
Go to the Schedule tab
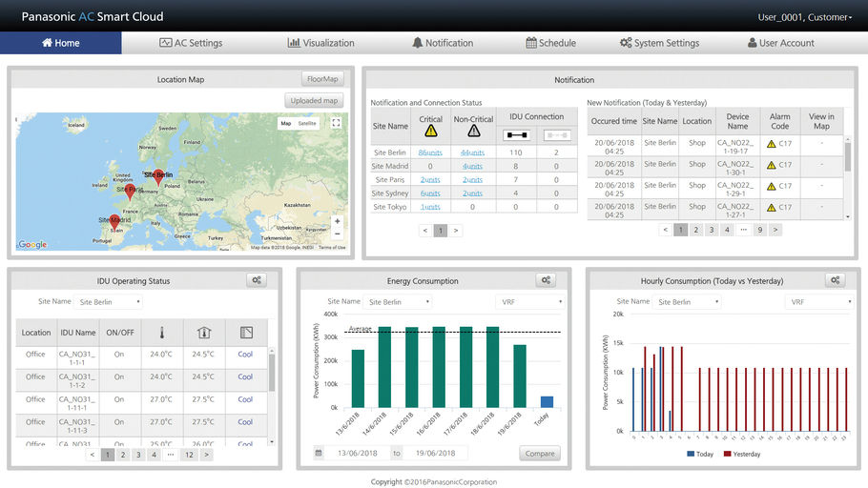coord(550,43)
